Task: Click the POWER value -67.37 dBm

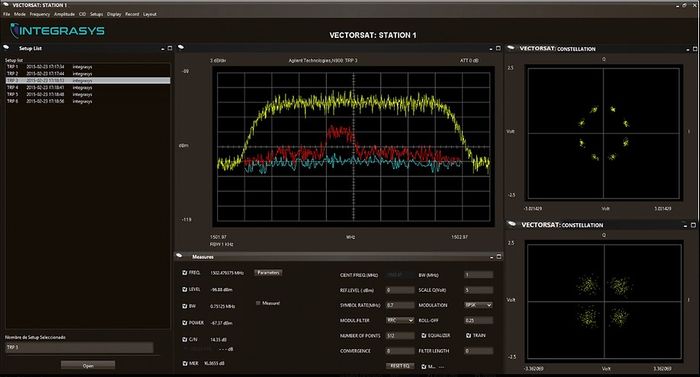Action: [x=221, y=323]
